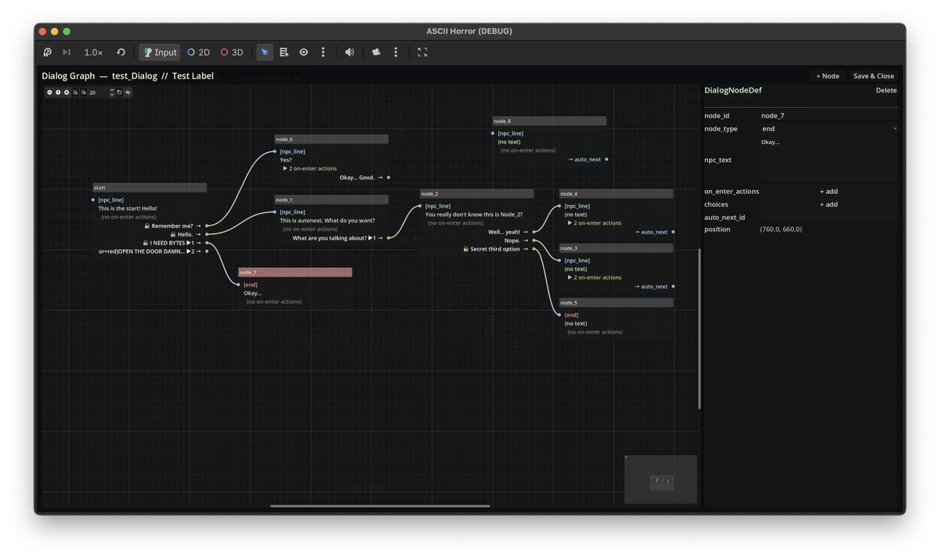
Task: Select the node_2 title bar
Action: [476, 193]
